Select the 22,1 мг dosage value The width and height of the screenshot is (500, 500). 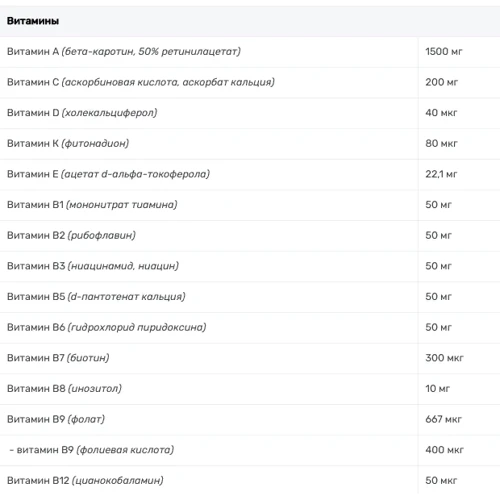(x=441, y=174)
